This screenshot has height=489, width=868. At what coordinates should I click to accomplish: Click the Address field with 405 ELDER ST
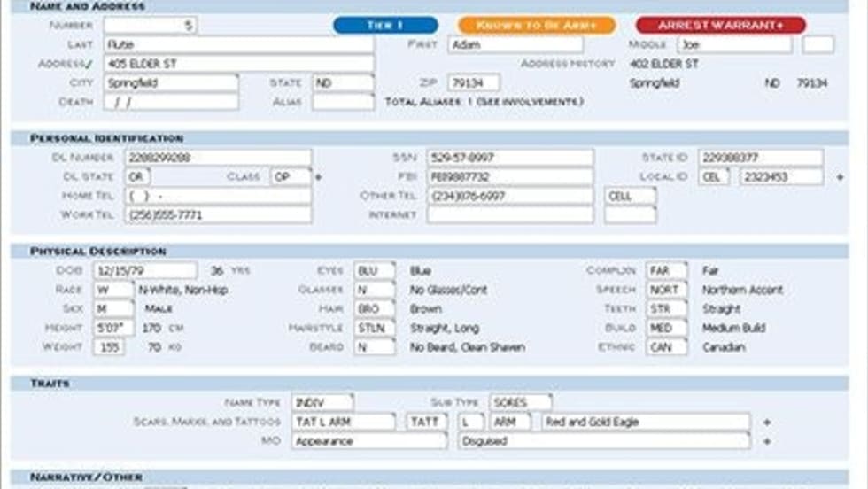point(238,64)
